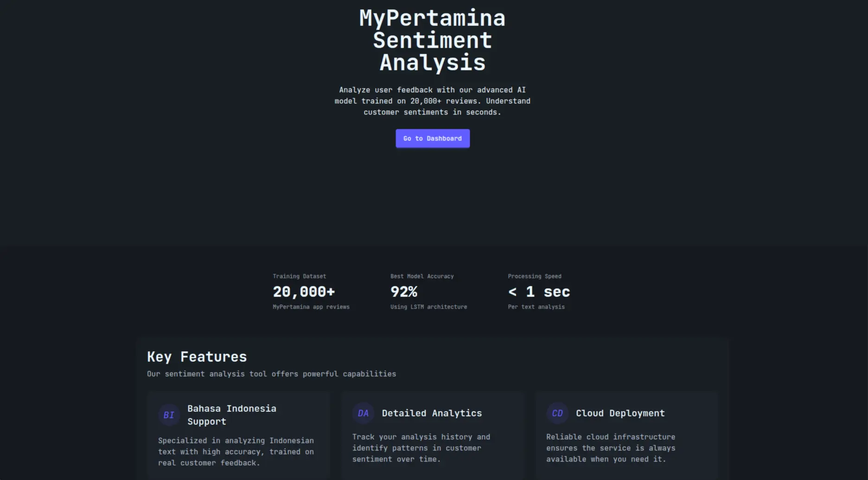Click the '< 1 sec' speed value
Screen dimensions: 868x480
point(539,292)
